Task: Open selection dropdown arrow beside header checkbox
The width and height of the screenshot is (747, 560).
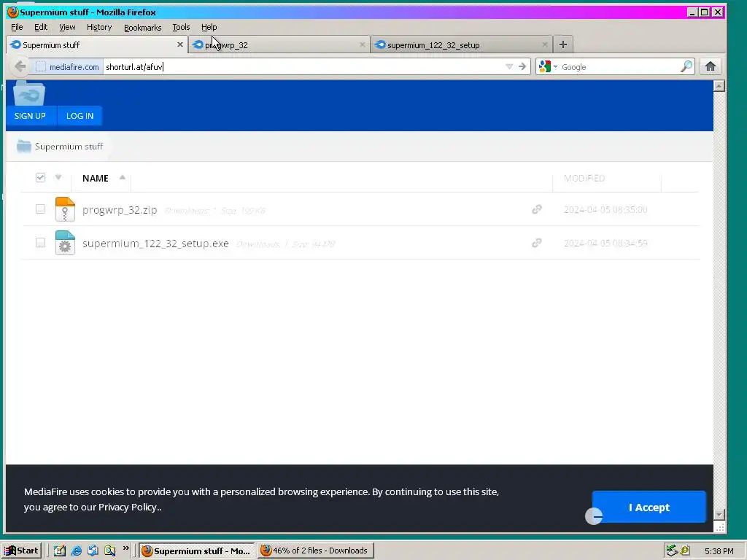Action: click(58, 178)
